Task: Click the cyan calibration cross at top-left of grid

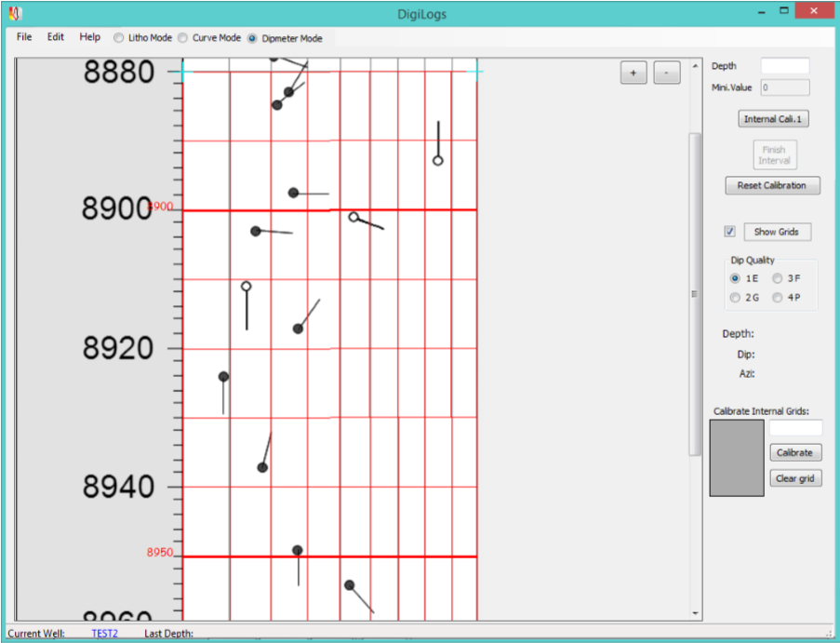Action: (183, 72)
